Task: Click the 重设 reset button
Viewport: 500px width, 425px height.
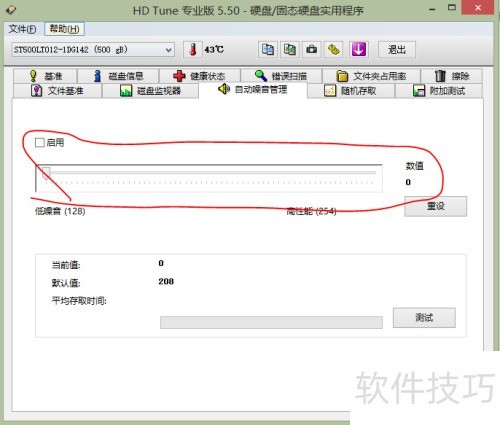Action: (x=435, y=206)
